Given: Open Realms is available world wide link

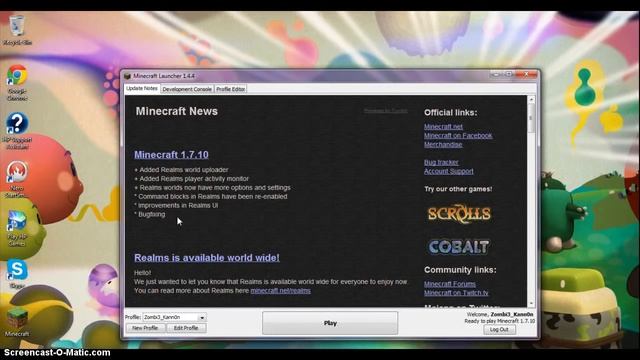Looking at the screenshot, I should (x=207, y=258).
